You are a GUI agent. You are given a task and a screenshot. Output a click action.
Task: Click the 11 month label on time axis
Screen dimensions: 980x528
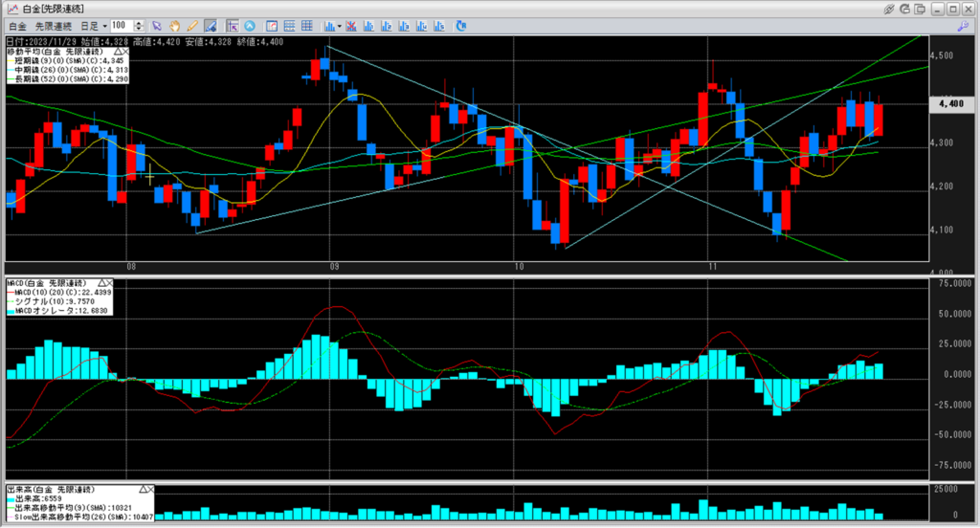712,267
